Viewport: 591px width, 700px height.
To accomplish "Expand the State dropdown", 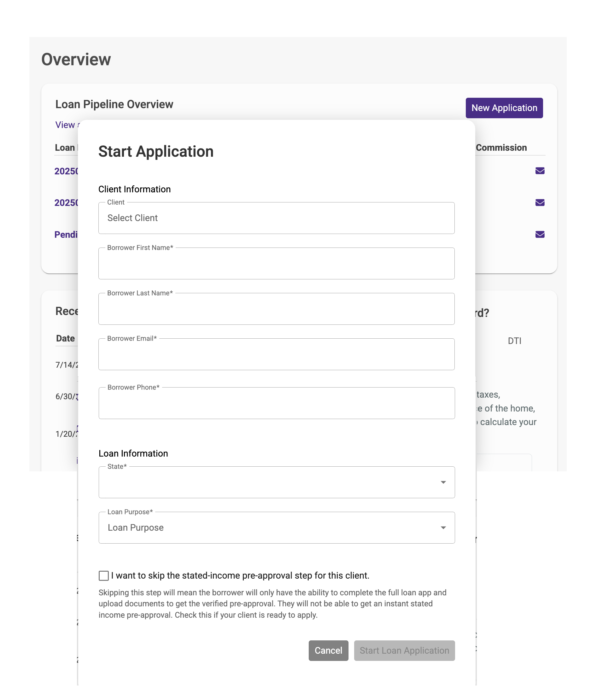I will [276, 482].
